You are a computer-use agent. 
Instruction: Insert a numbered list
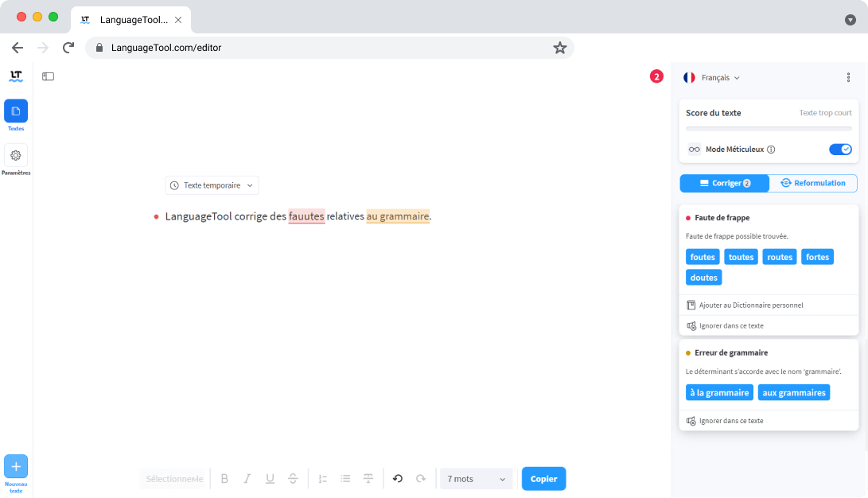pos(323,479)
